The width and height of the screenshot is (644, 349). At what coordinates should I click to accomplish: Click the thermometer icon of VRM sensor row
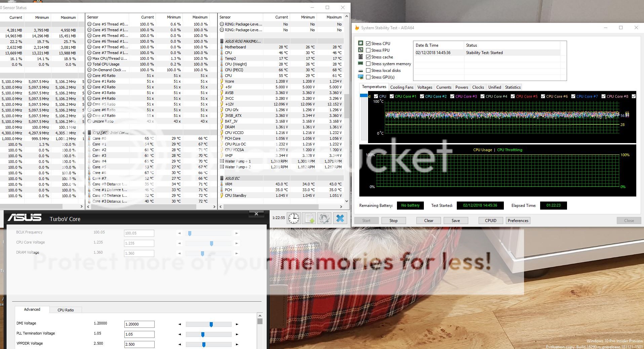pyautogui.click(x=222, y=184)
